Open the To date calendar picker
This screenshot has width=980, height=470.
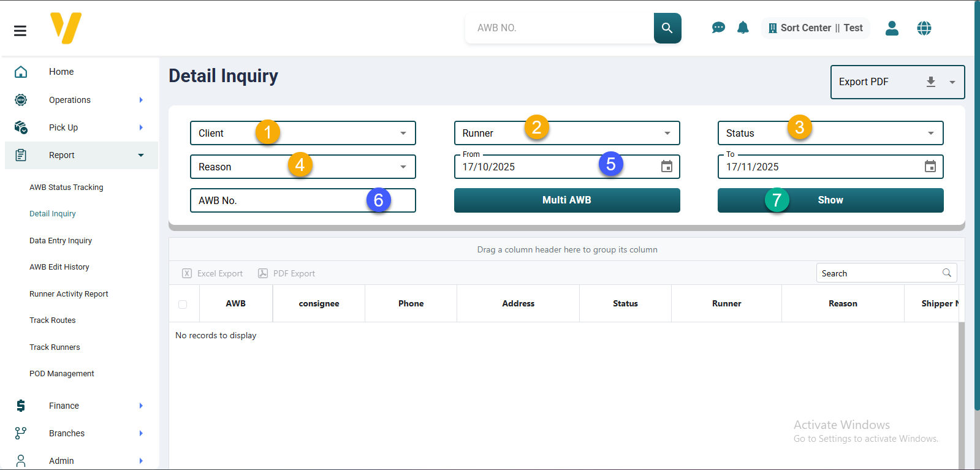pos(930,167)
